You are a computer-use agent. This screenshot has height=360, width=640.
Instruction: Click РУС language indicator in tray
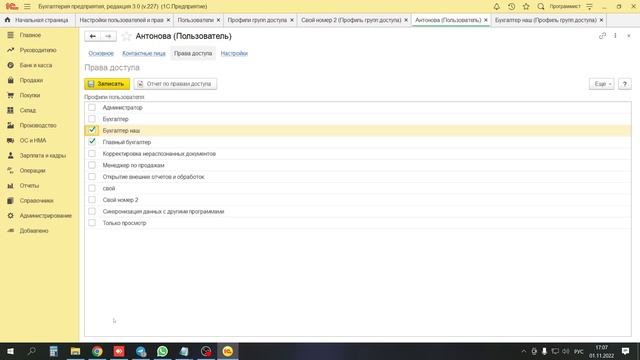click(x=578, y=351)
